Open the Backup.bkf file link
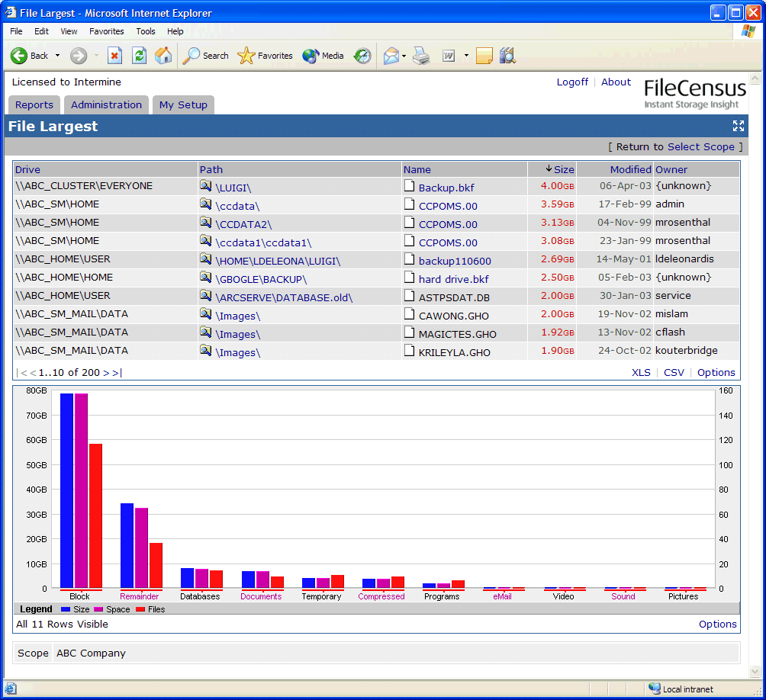 [446, 188]
